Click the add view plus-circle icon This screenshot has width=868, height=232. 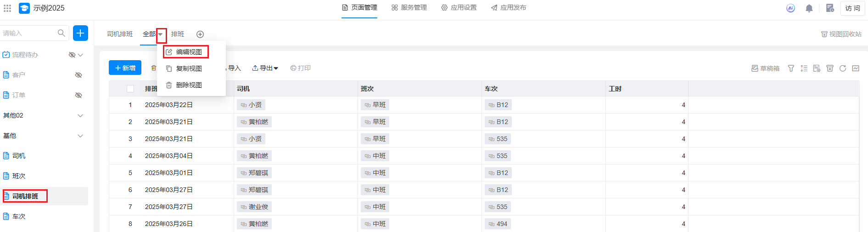click(200, 34)
